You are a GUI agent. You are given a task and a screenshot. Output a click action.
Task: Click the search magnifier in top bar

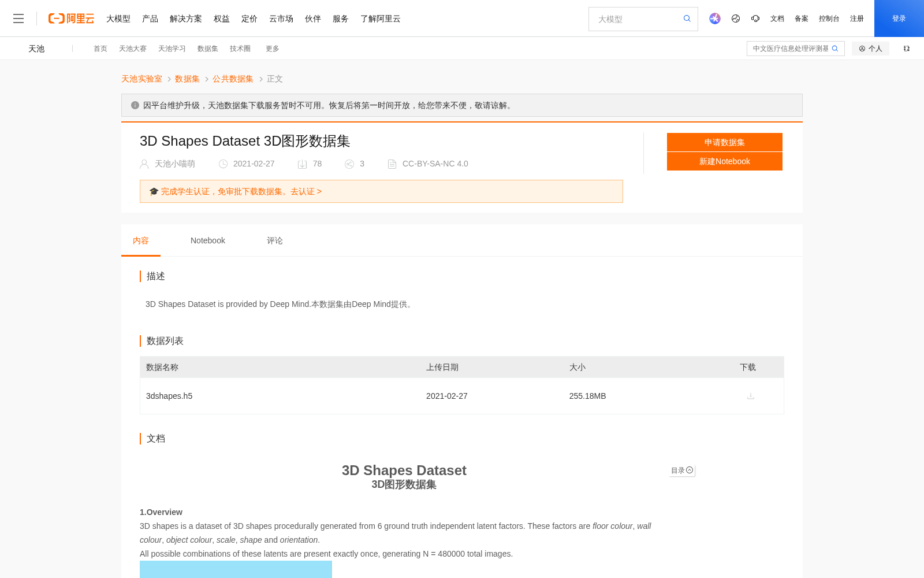click(687, 18)
